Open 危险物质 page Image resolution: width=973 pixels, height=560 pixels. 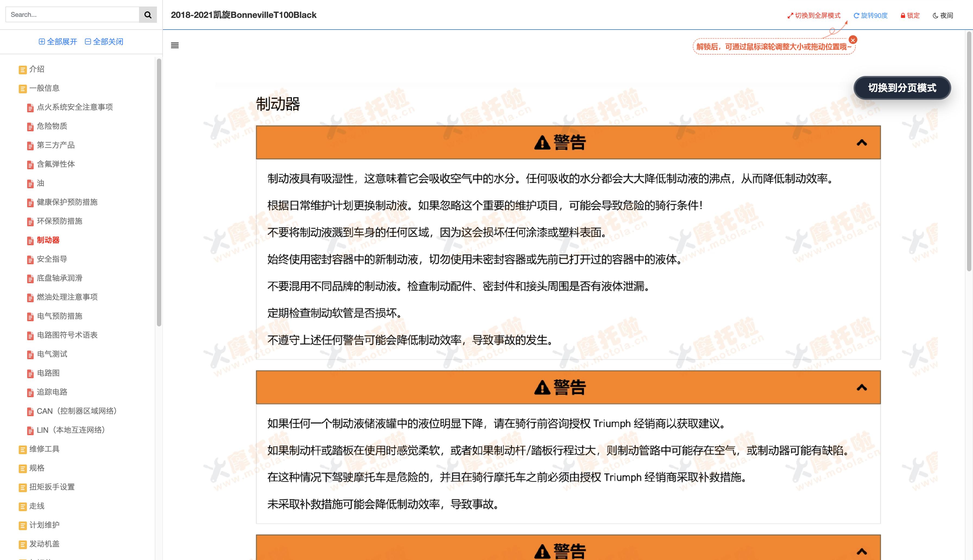tap(52, 126)
